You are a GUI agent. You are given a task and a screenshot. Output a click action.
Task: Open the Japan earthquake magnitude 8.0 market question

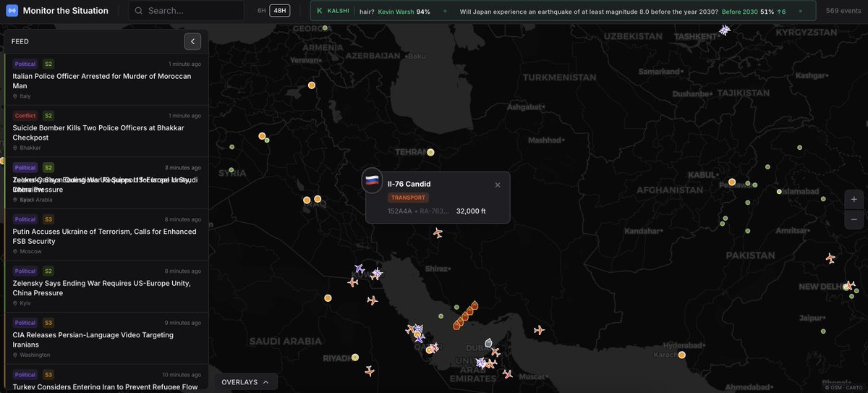coord(589,12)
